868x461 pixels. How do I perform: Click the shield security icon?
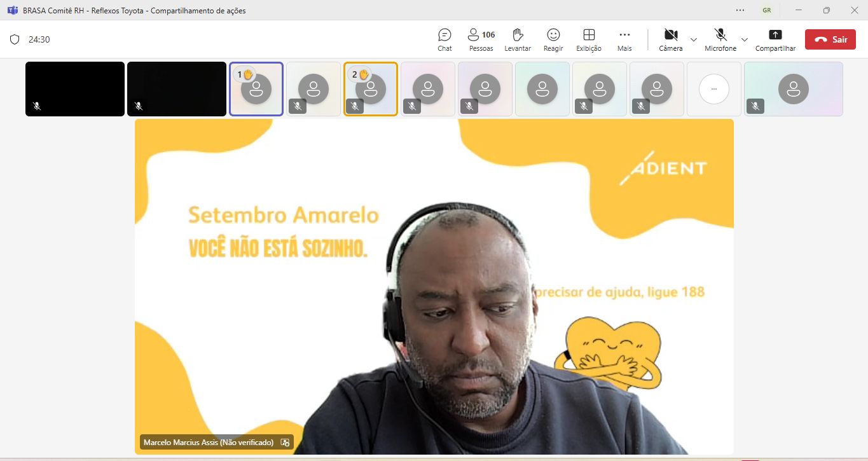[15, 39]
